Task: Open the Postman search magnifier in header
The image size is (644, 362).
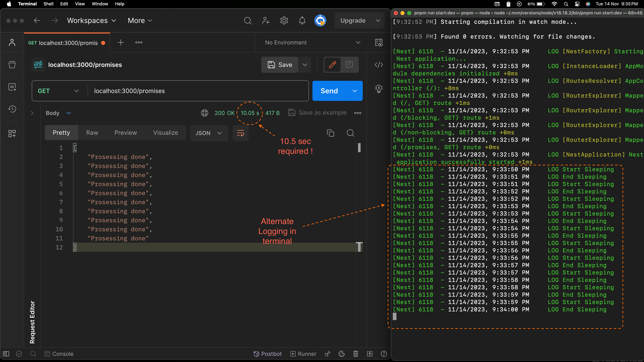Action: (248, 20)
